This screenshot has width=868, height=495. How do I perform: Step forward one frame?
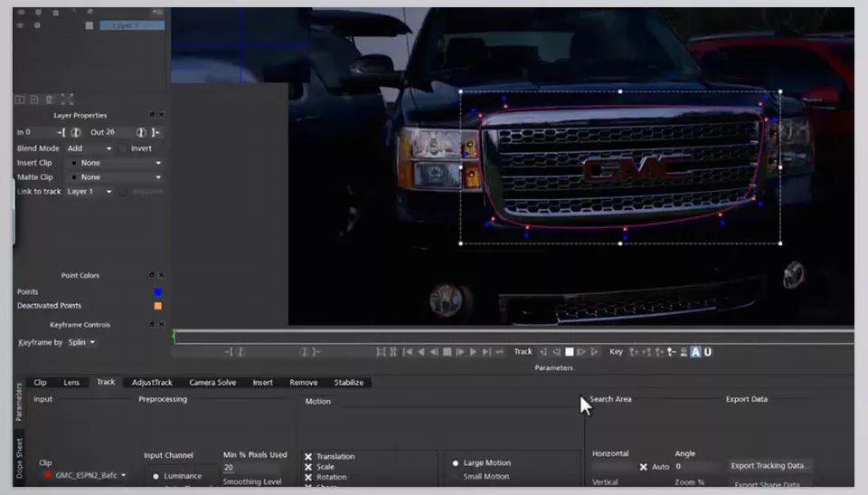(x=460, y=352)
